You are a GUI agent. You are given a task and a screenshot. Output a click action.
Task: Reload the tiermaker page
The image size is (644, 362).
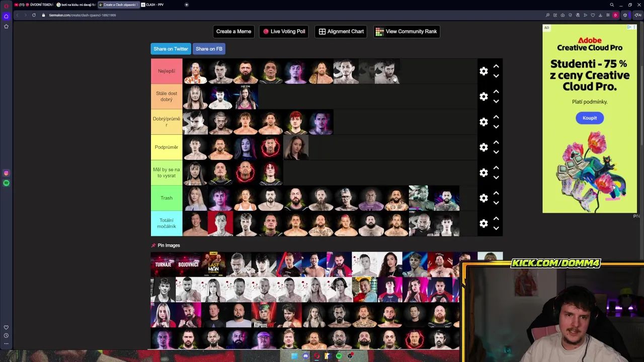[34, 15]
